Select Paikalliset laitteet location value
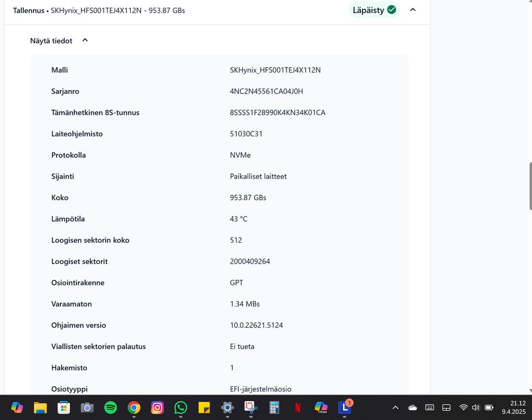Screen dimensions: 532x420 [x=258, y=176]
